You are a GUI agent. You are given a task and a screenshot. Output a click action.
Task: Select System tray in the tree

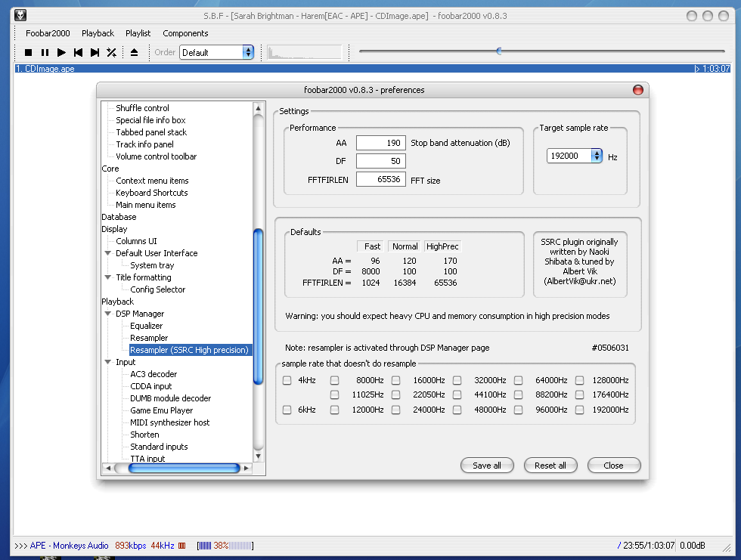point(152,265)
